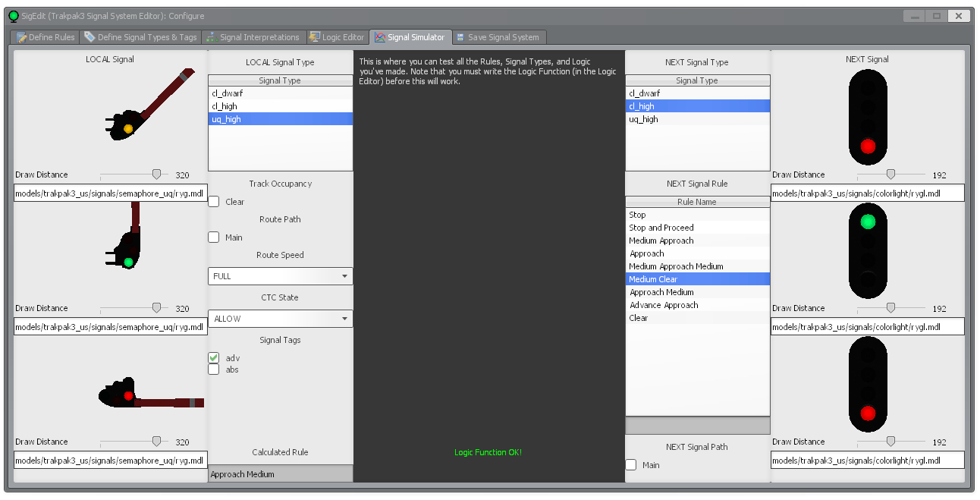Click bottom NEXT colorlight model path field
The height and width of the screenshot is (500, 980).
[x=868, y=461]
